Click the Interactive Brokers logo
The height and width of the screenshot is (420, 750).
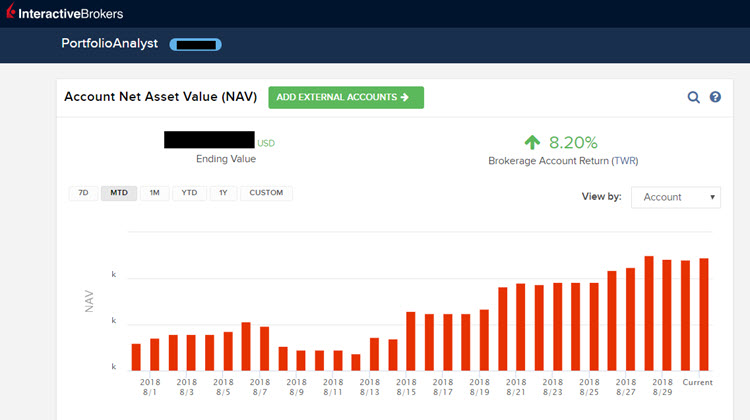coord(65,12)
